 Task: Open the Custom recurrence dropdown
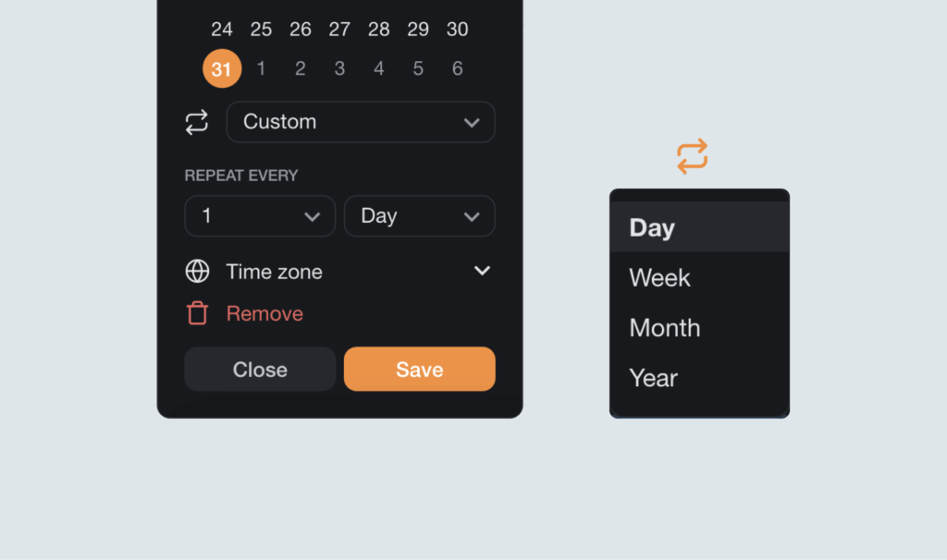coord(360,121)
